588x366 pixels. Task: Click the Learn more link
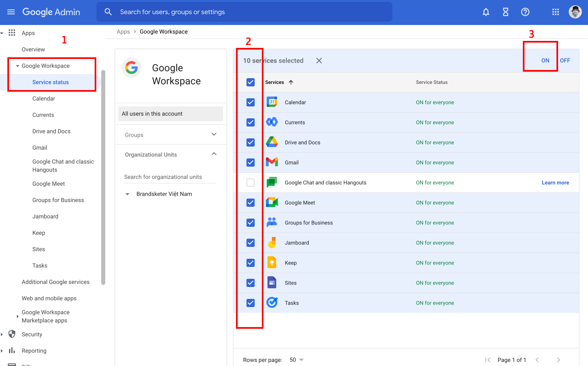pos(555,183)
